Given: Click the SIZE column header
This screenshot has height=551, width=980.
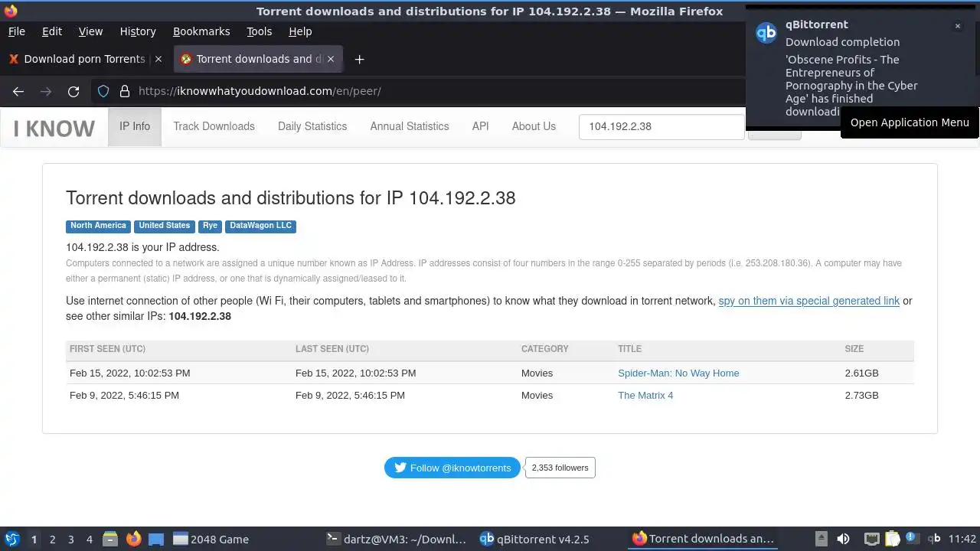Looking at the screenshot, I should point(854,349).
